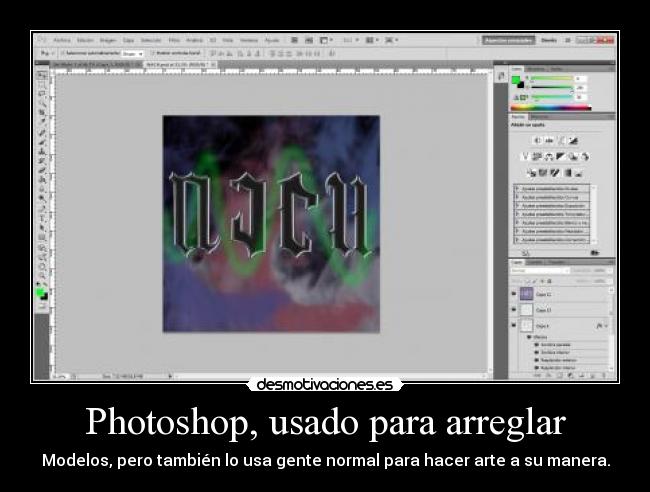Pick a color from the spectrum ramp
Viewport: 650px width, 492px height.
click(551, 108)
